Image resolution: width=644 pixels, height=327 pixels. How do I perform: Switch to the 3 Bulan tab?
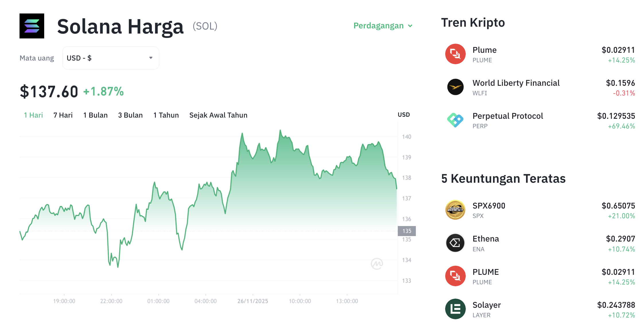(131, 115)
